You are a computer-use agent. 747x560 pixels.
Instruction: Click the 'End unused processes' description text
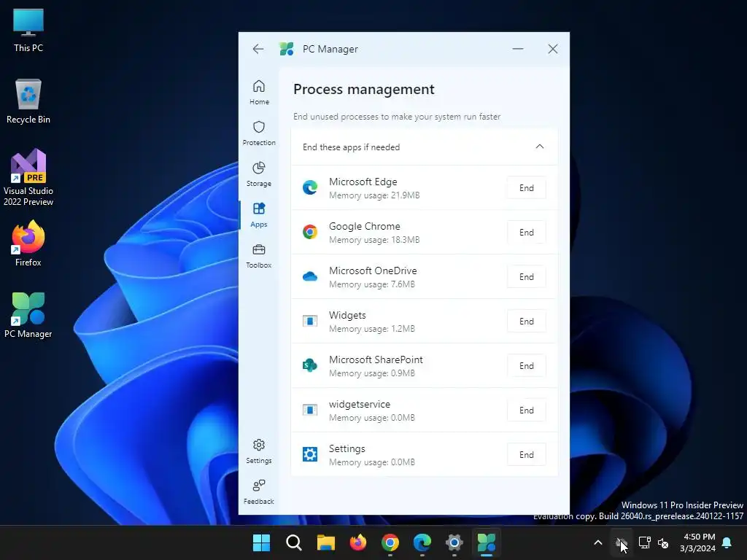pos(397,117)
